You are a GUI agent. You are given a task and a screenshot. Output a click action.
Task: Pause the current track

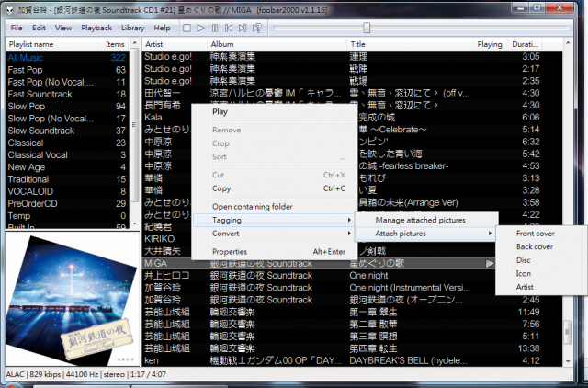point(215,29)
